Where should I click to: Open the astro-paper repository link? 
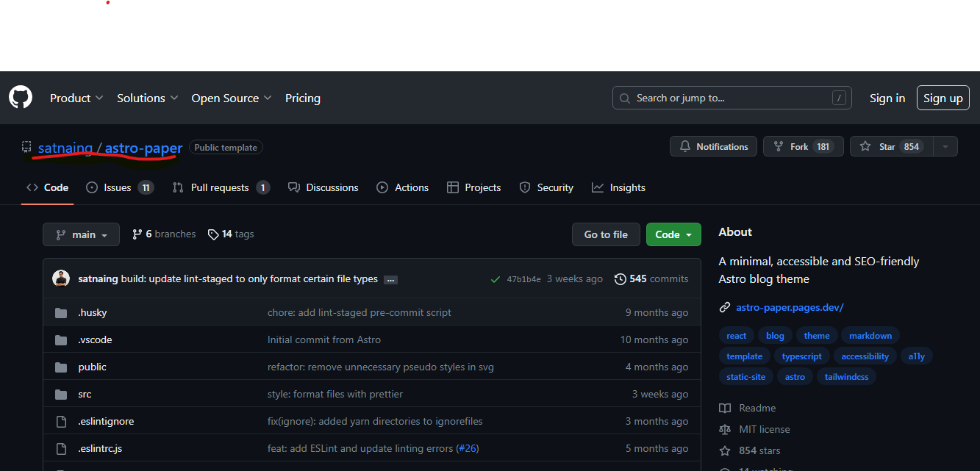click(143, 148)
